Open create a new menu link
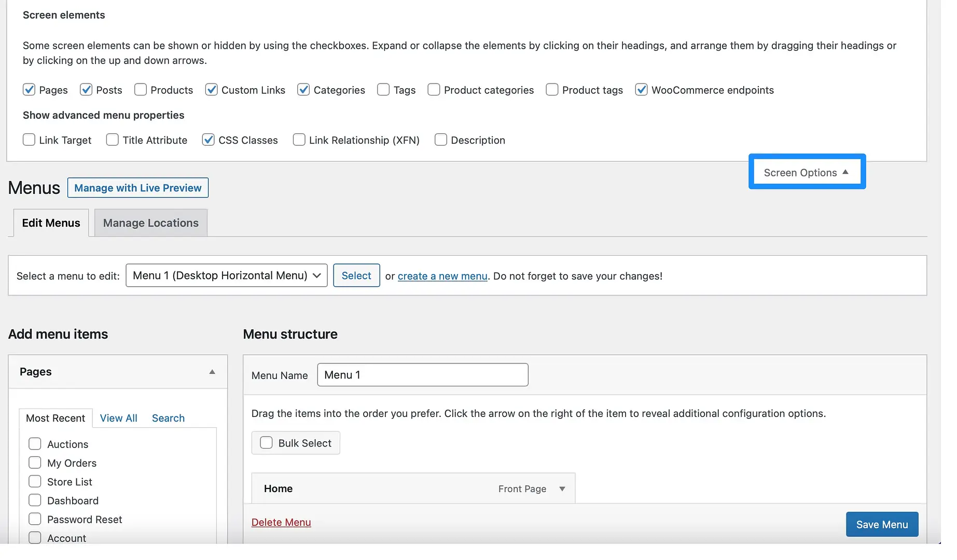957x560 pixels. (x=442, y=276)
